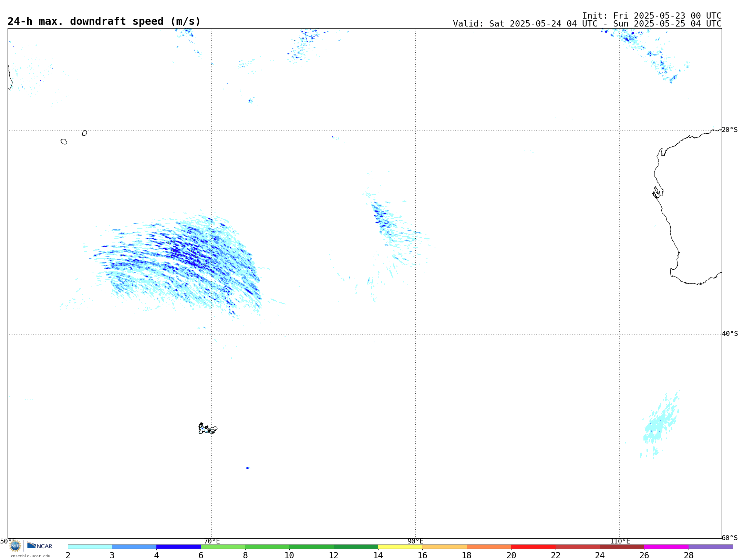Select the brown 24–26 m/s swatch

point(622,547)
